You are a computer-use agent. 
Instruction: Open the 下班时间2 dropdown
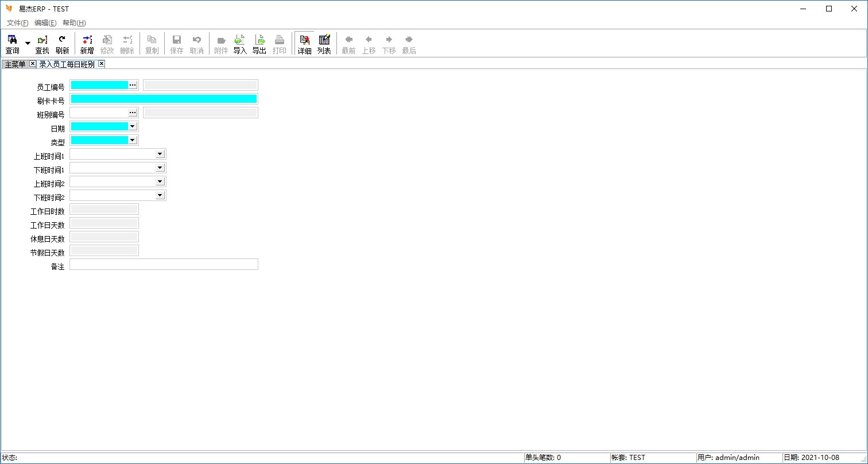tap(160, 195)
